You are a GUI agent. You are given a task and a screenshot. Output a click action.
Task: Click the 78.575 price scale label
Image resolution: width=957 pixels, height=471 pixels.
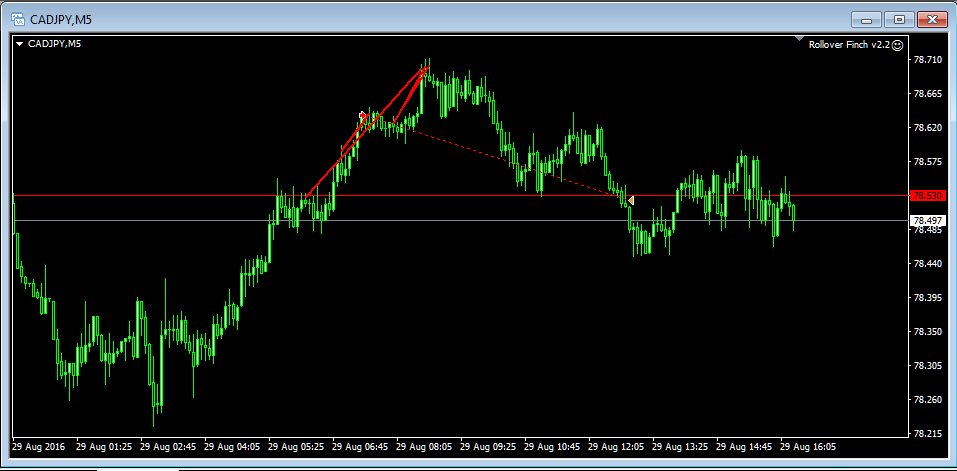[926, 162]
